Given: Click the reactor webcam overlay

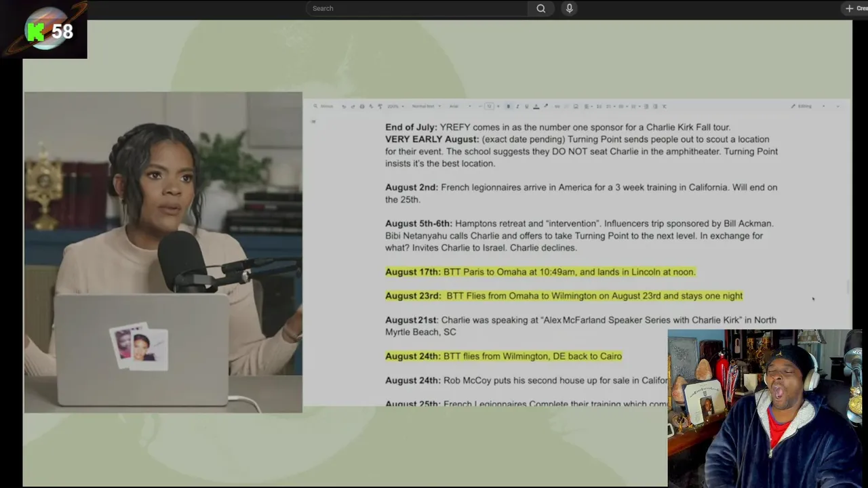Looking at the screenshot, I should (765, 408).
